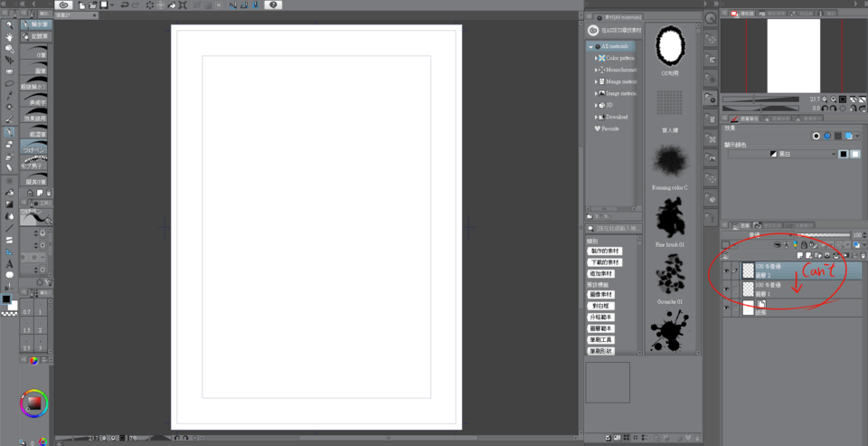Viewport: 868px width, 446px height.
Task: Open Clip Studio launcher spiral icon
Action: (x=63, y=5)
